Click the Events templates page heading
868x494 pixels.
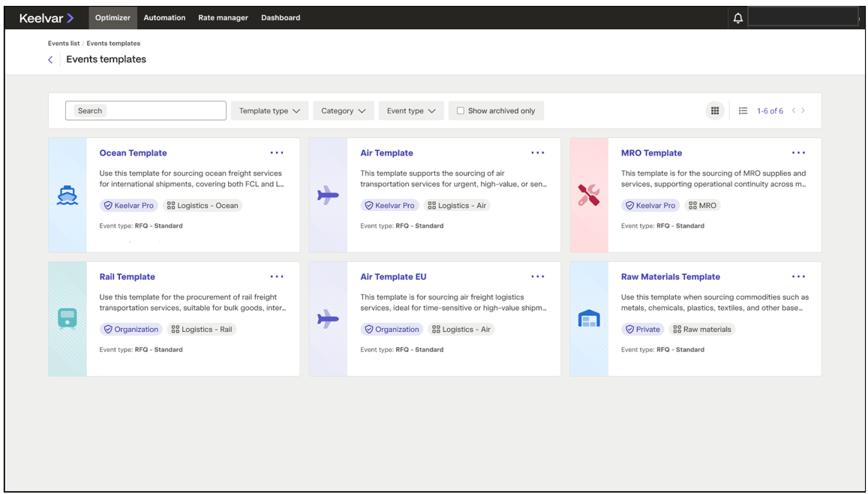[x=107, y=59]
